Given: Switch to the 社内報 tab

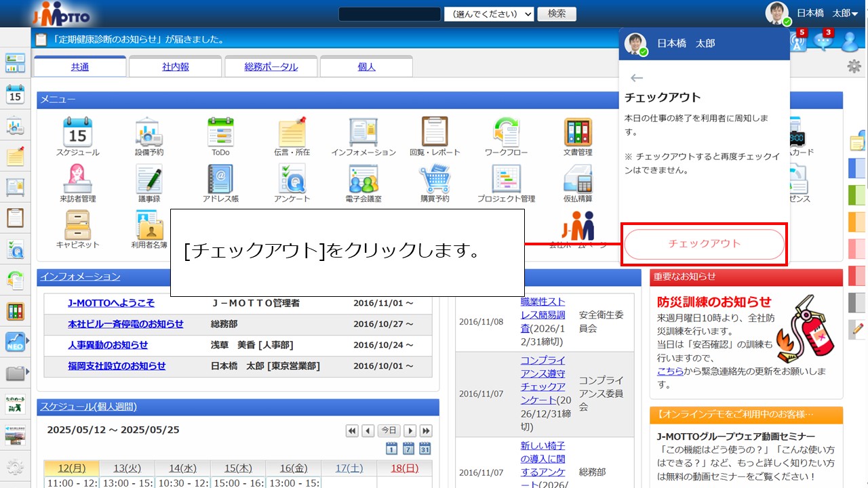Looking at the screenshot, I should tap(175, 67).
